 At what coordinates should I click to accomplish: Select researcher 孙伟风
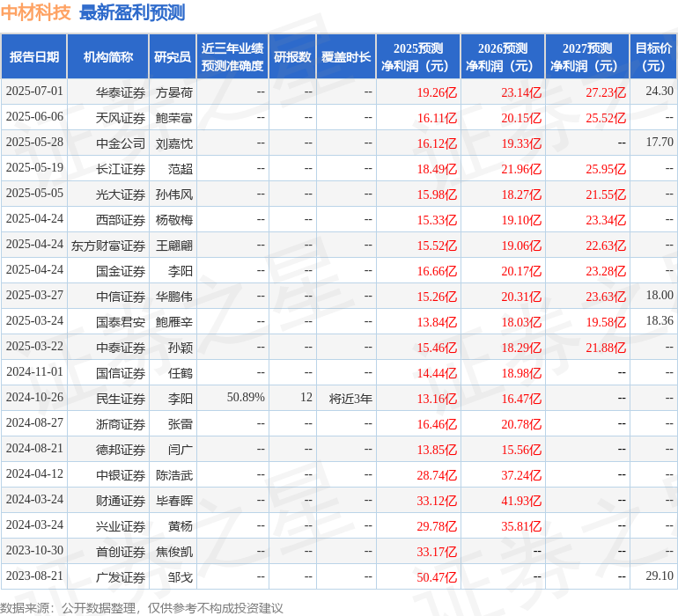coord(173,194)
